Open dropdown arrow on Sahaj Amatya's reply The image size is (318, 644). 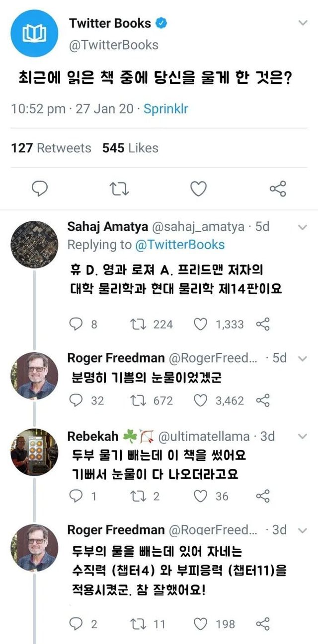point(302,227)
